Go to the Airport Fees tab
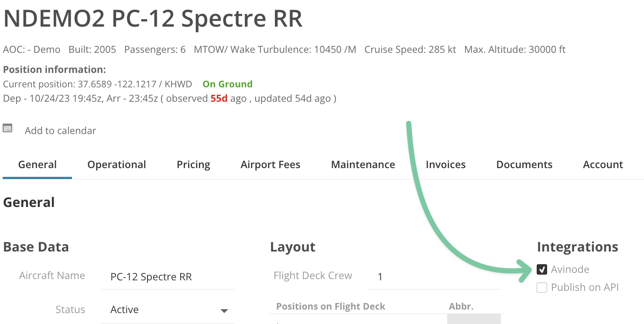644x324 pixels. tap(271, 165)
